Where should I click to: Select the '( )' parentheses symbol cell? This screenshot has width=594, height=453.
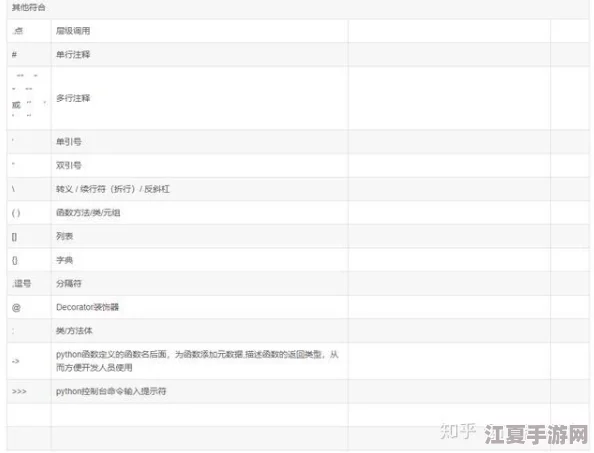tap(29, 213)
